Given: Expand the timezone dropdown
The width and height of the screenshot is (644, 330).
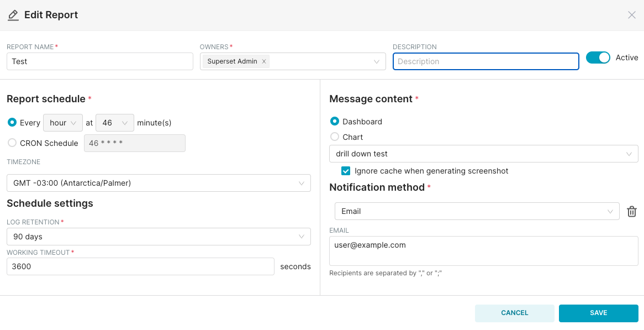Looking at the screenshot, I should tap(159, 183).
